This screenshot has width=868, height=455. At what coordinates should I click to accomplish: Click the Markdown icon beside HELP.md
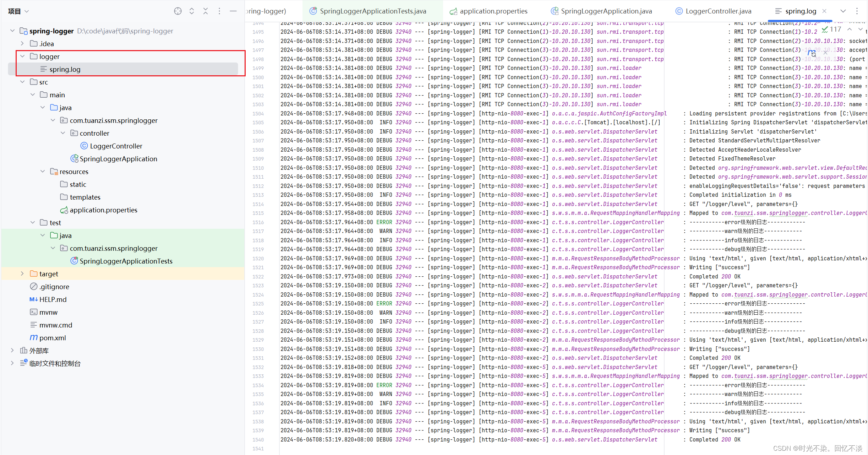[x=34, y=299]
